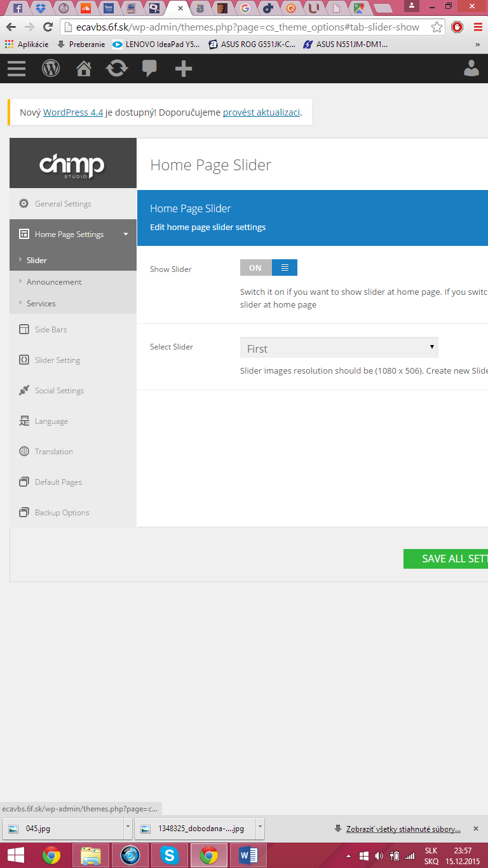Open the comments bubble icon
The image size is (488, 868).
click(x=150, y=69)
